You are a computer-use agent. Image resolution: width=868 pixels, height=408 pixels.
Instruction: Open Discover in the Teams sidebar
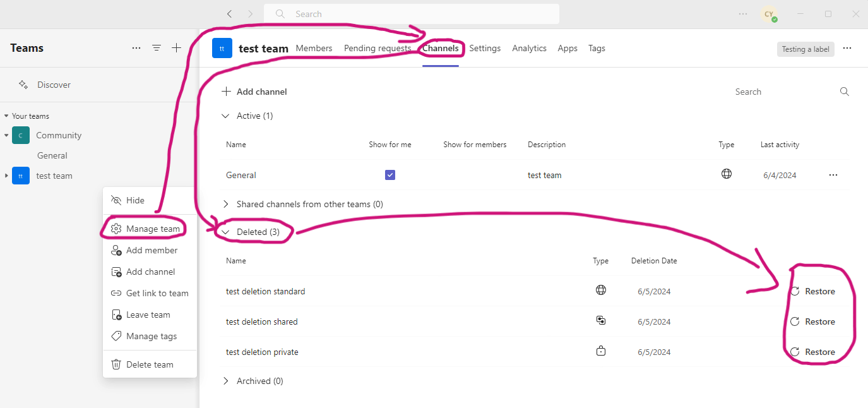click(x=54, y=85)
